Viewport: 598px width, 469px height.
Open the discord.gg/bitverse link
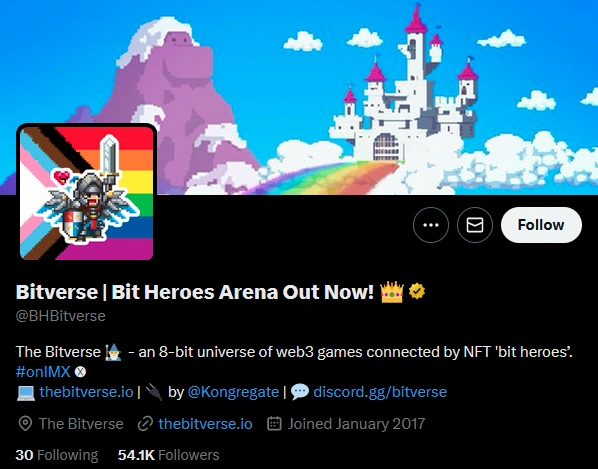coord(380,392)
